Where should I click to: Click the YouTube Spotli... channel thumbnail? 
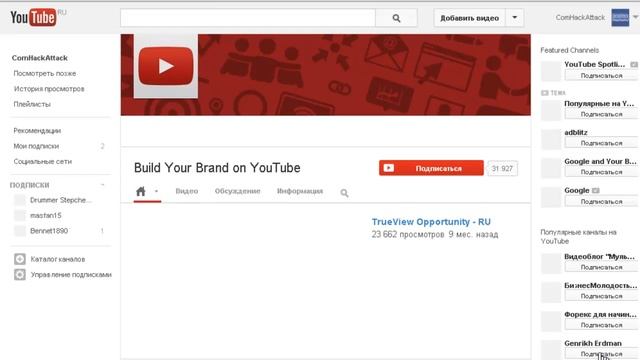pyautogui.click(x=551, y=71)
